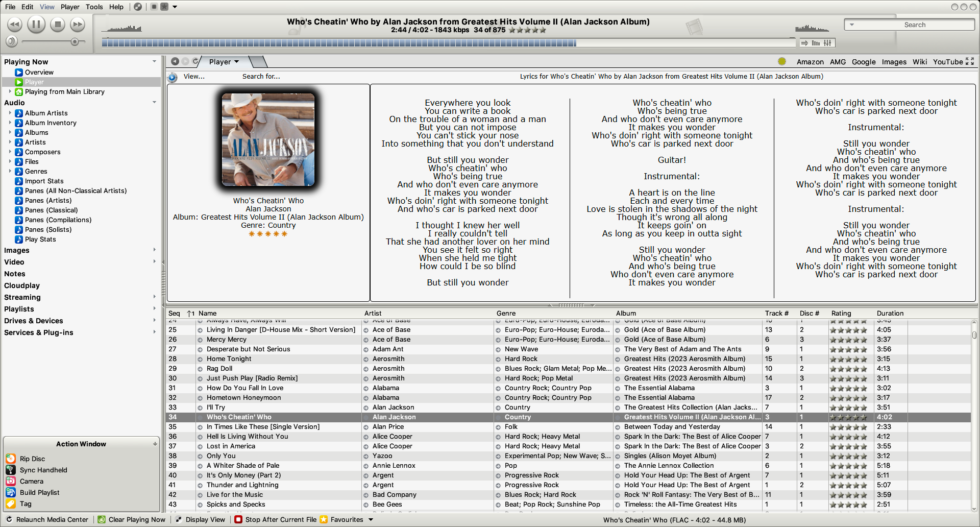Open a new blank view tab
This screenshot has height=527, width=980.
259,62
